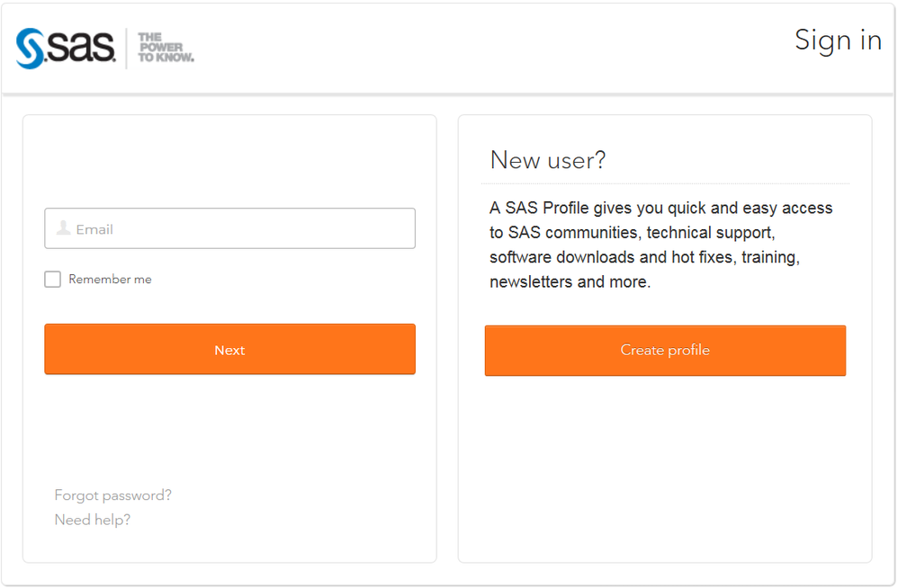898x588 pixels.
Task: Click the blue SAS swirl emblem
Action: (31, 49)
